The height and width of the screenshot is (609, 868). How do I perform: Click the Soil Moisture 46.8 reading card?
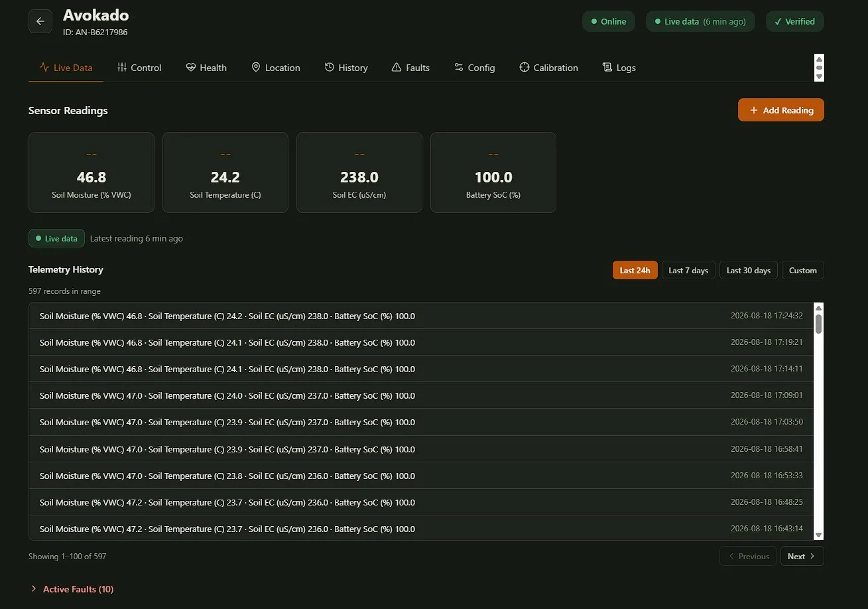point(92,172)
